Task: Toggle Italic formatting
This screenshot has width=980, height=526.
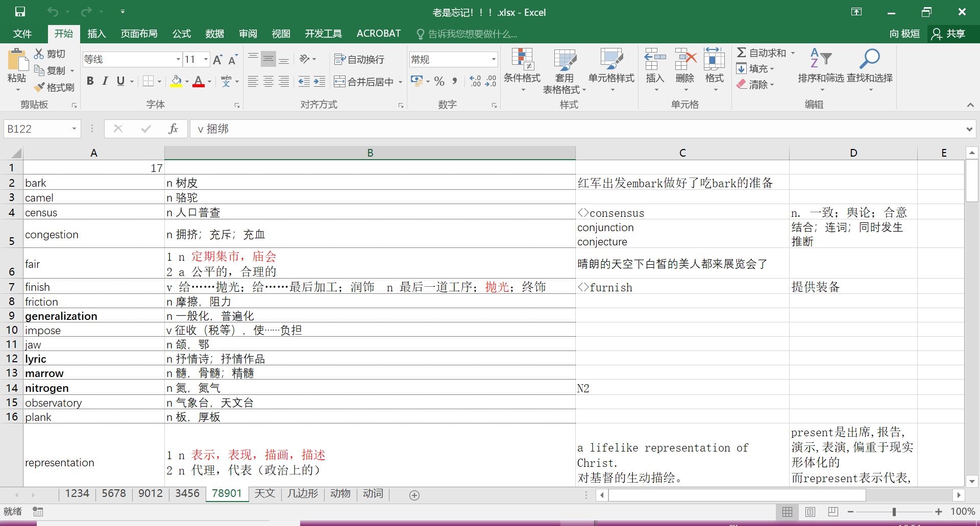Action: 105,81
